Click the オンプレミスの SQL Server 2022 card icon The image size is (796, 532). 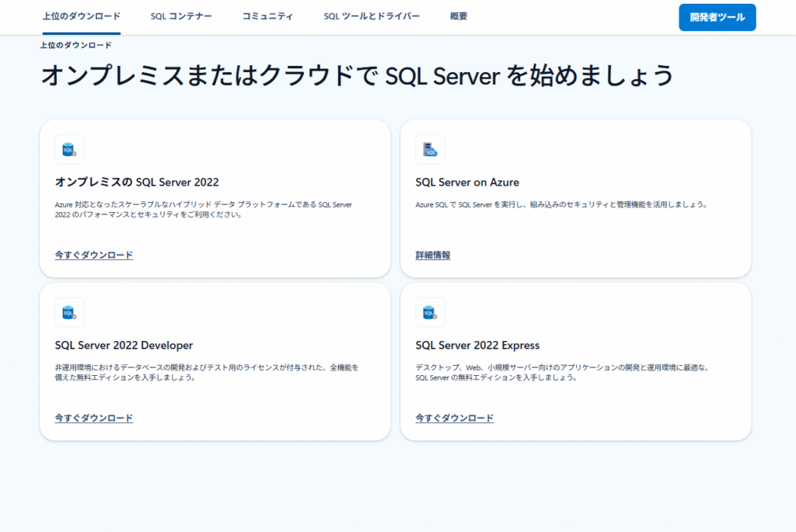(69, 150)
